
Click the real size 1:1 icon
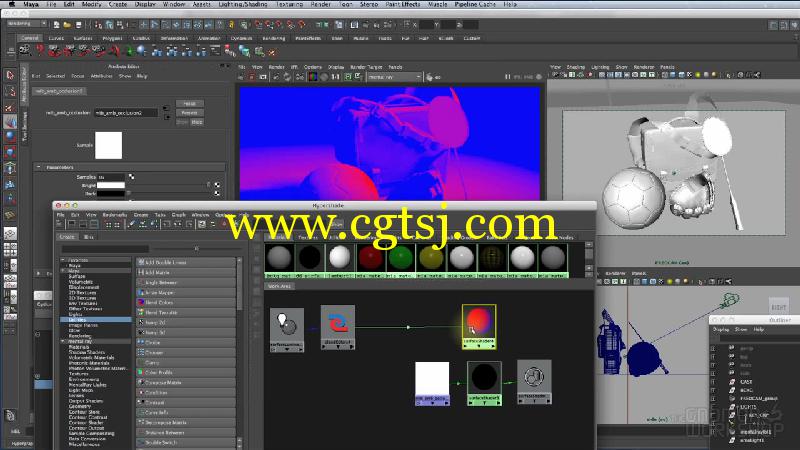pos(335,77)
